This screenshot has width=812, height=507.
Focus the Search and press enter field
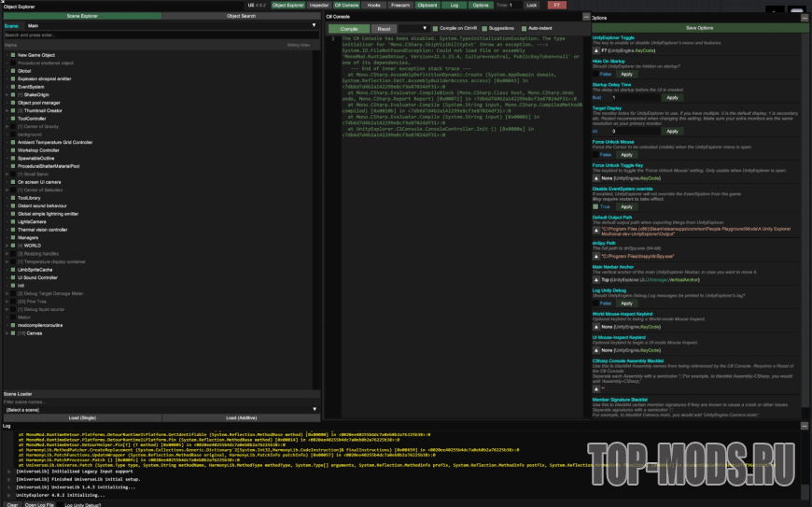click(x=161, y=35)
